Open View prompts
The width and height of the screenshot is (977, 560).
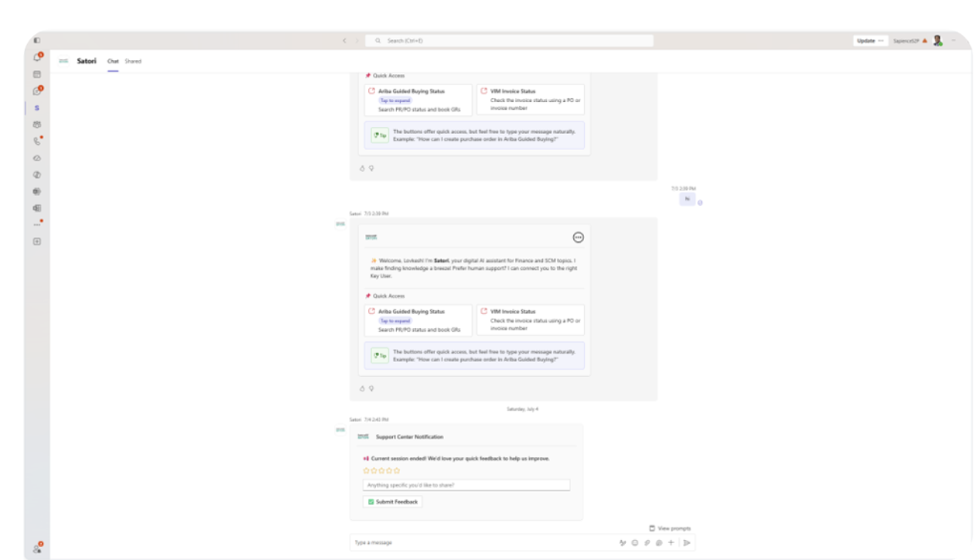coord(670,529)
